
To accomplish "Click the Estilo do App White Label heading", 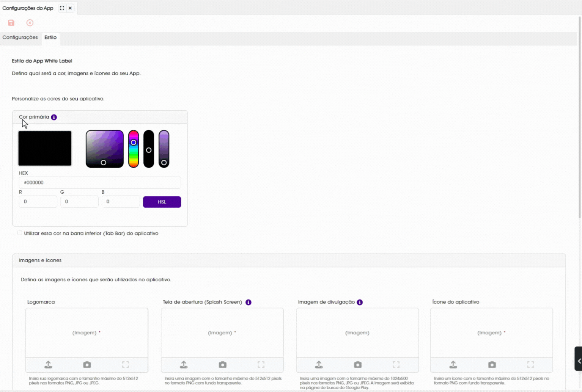I will (42, 61).
